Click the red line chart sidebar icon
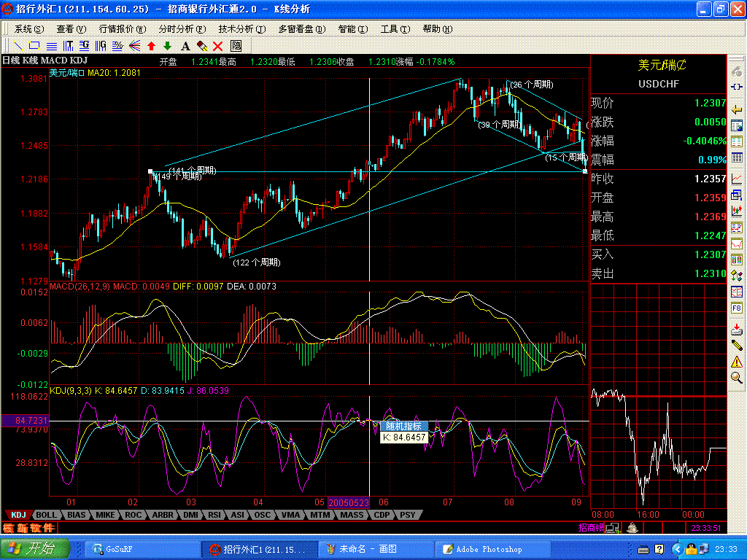747x560 pixels. point(737,179)
